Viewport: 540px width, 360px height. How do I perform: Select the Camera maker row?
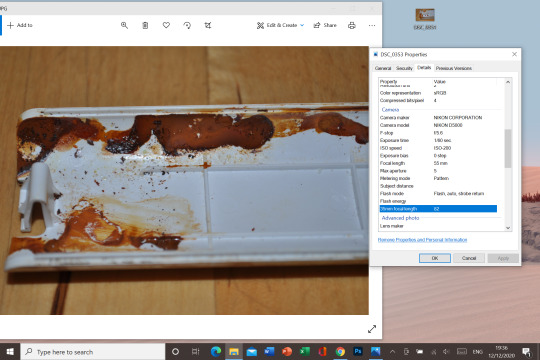(x=438, y=117)
